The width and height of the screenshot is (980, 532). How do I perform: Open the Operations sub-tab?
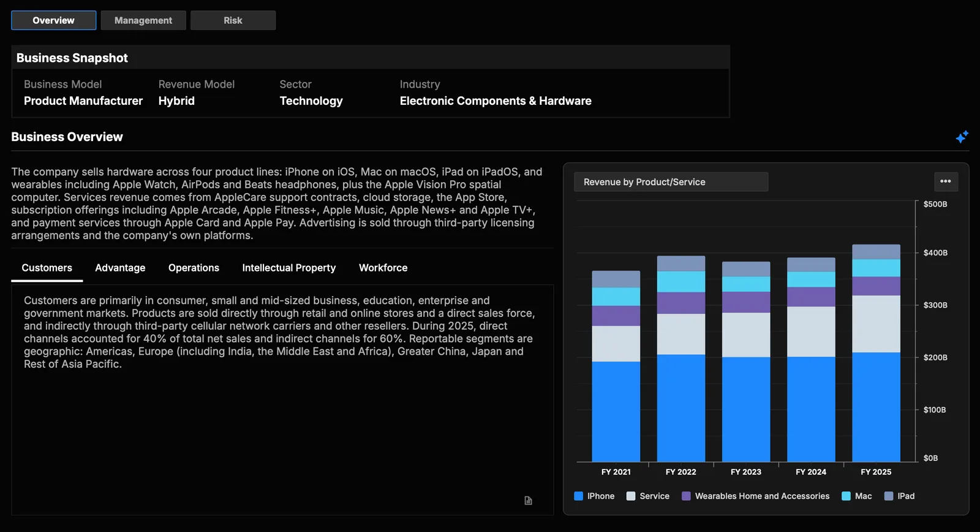(x=194, y=268)
